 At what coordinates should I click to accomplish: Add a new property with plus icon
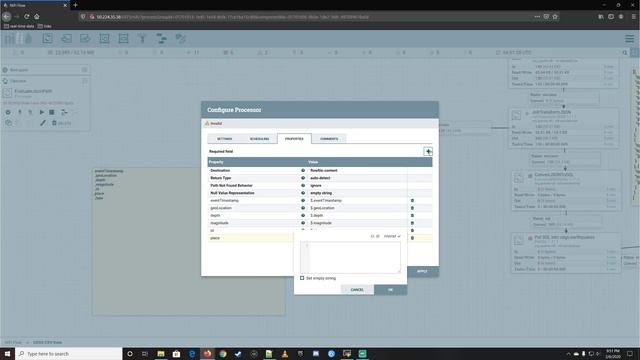click(x=428, y=151)
